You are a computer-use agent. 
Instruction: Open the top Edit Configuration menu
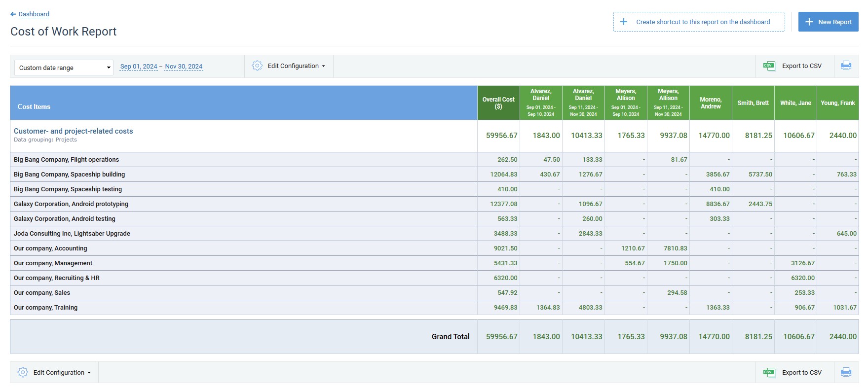pyautogui.click(x=296, y=66)
